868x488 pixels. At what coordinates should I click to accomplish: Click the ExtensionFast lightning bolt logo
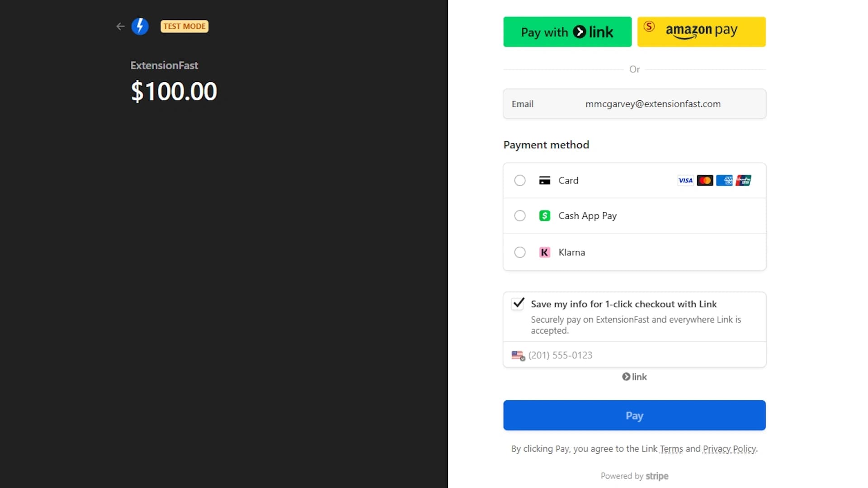point(140,26)
